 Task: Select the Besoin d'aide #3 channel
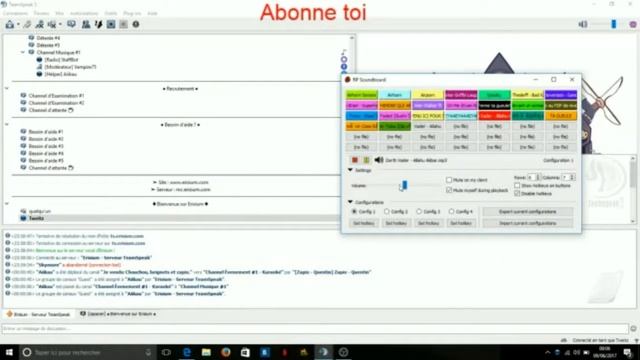pos(46,146)
